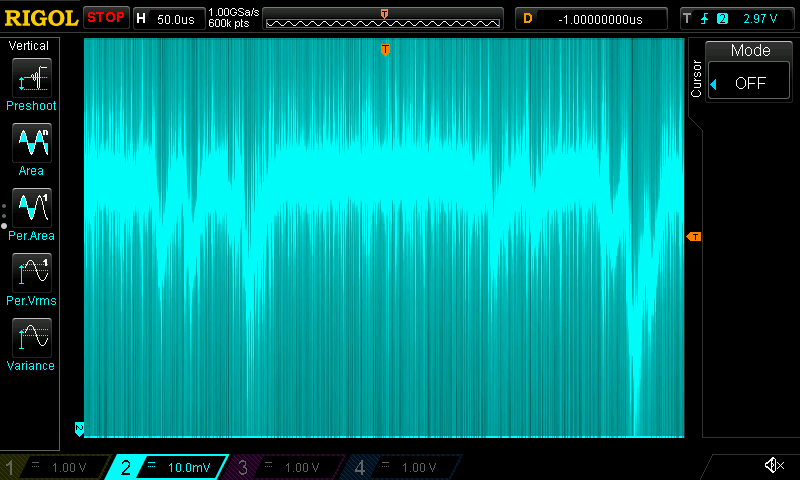Click the orange trigger level marker on right edge
Viewport: 800px width, 480px height.
click(693, 237)
